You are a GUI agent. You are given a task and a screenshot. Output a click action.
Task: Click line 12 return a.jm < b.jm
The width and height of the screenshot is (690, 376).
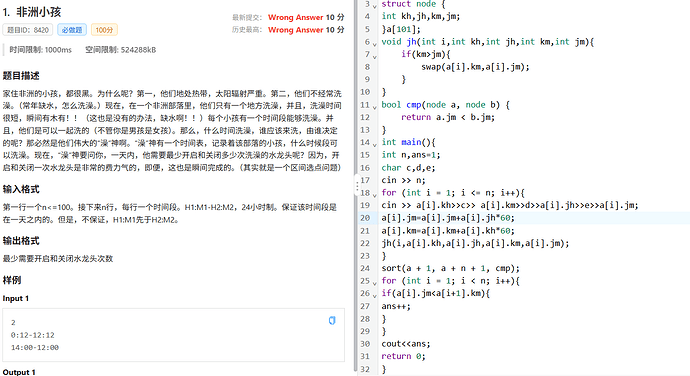[448, 117]
